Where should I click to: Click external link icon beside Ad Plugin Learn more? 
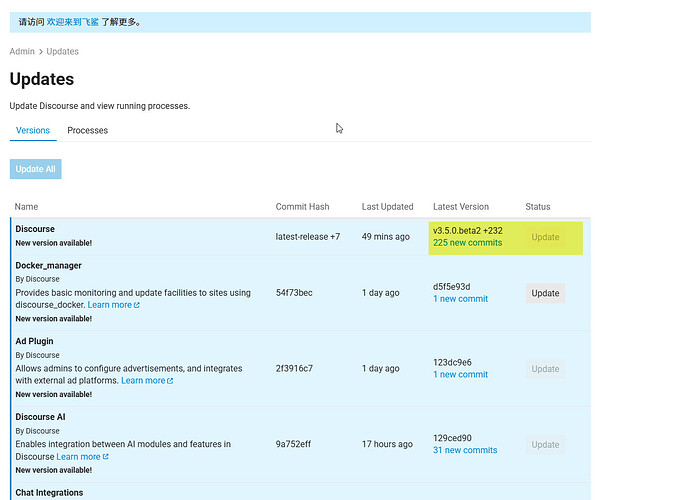click(x=170, y=381)
